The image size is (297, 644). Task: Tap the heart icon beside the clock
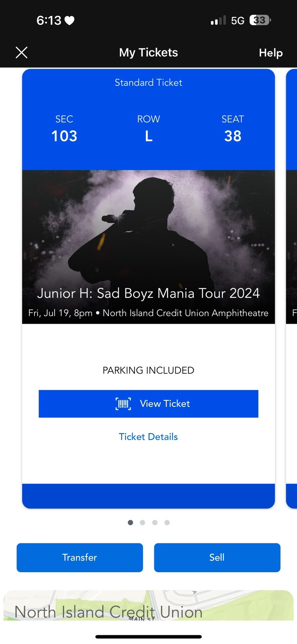point(69,21)
